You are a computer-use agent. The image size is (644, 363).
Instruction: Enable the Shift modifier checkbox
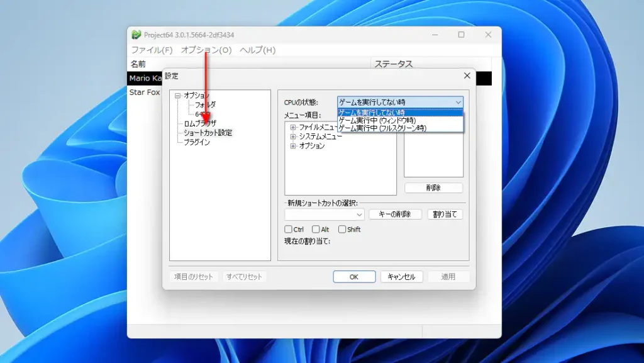341,229
